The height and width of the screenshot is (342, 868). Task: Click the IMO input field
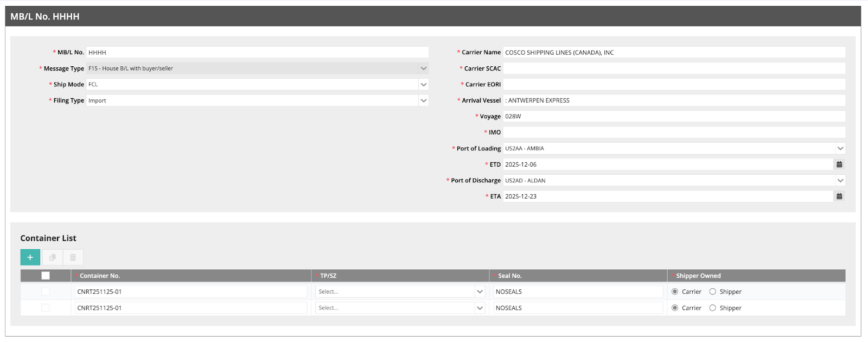pos(674,132)
